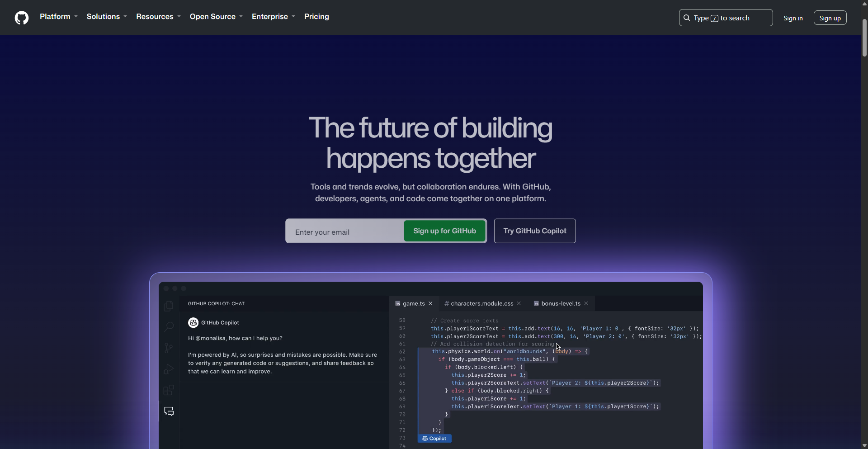Close the game.ts editor tab
Screen dimensions: 868x449
431,303
